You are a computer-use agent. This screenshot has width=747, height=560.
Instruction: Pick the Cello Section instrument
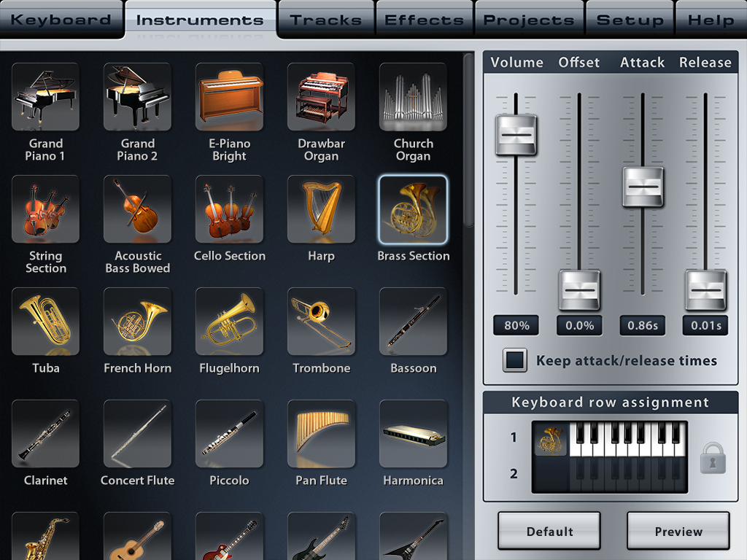tap(229, 209)
